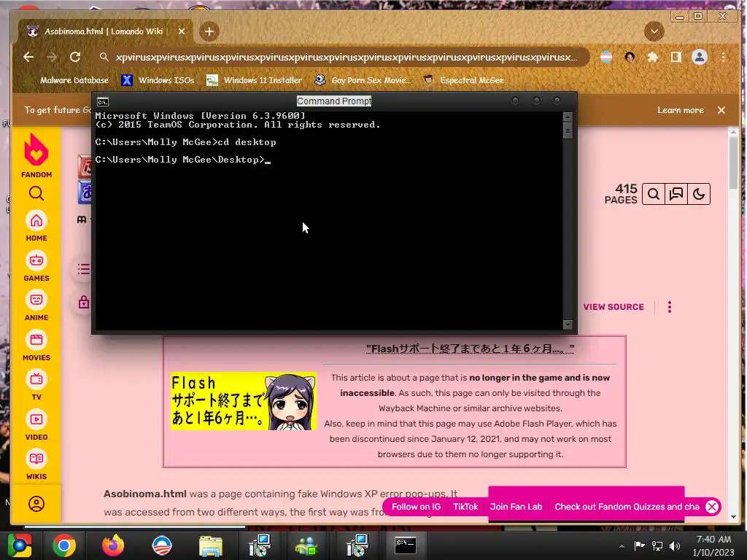Click the Command Prompt scrollbar down arrow
The width and height of the screenshot is (747, 560).
click(568, 324)
